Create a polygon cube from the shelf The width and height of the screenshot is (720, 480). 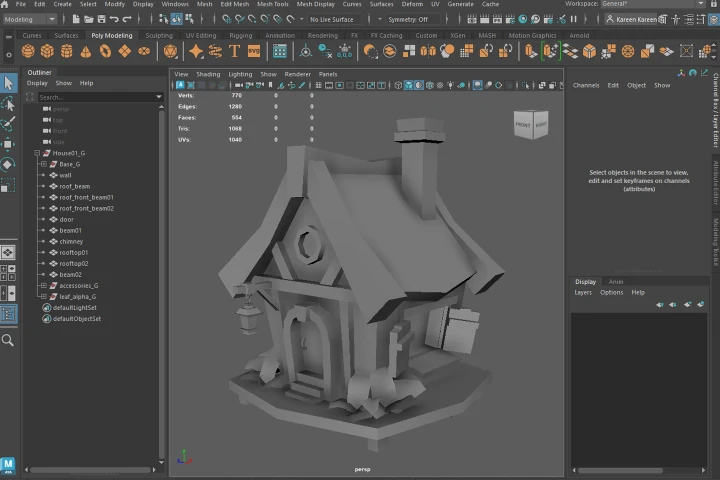tap(47, 51)
